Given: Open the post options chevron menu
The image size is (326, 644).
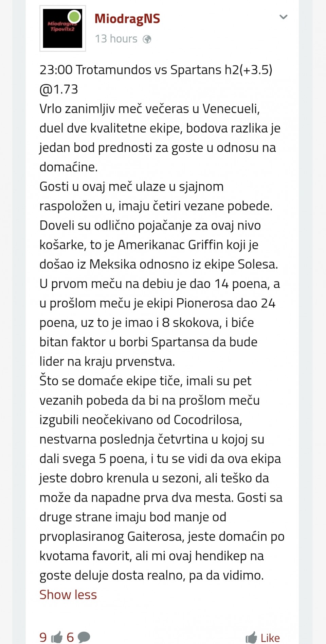Looking at the screenshot, I should click(x=283, y=17).
